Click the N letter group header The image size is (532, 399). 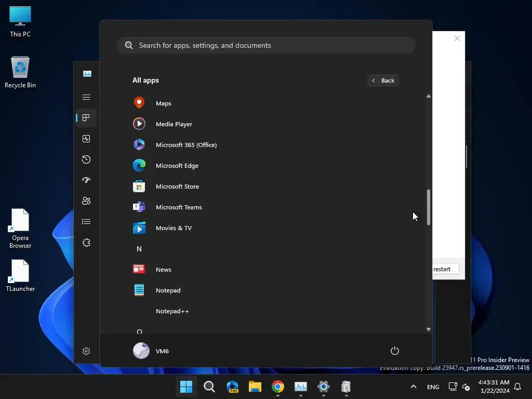click(x=139, y=249)
